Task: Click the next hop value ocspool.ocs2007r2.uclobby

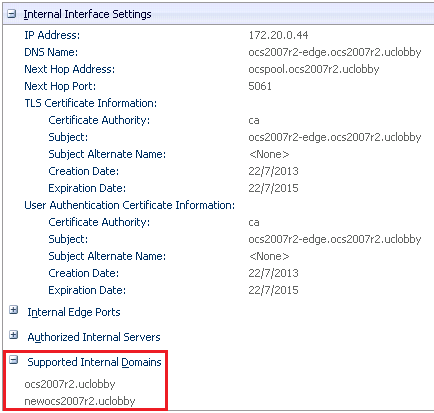Action: (x=314, y=69)
